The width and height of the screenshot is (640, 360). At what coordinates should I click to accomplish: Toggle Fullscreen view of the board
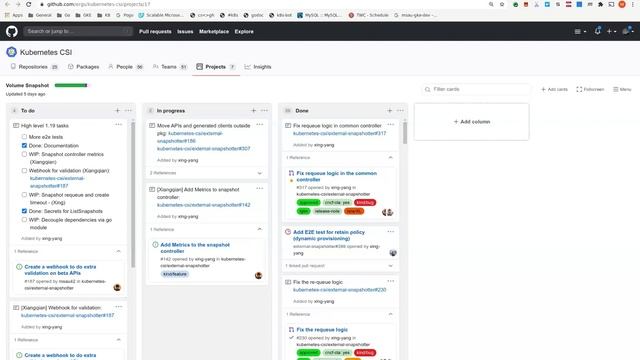click(590, 89)
